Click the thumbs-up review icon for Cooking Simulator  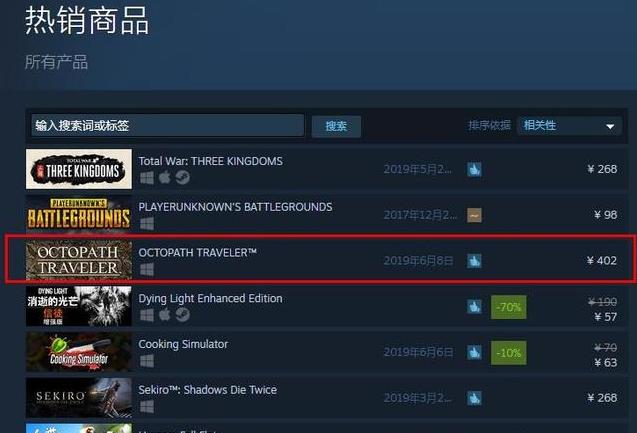pos(474,352)
